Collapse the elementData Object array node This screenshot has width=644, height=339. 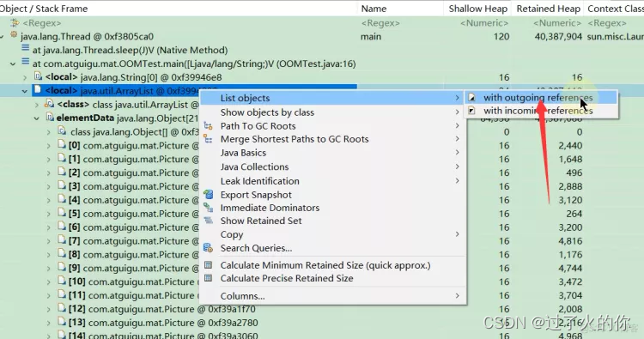point(37,118)
